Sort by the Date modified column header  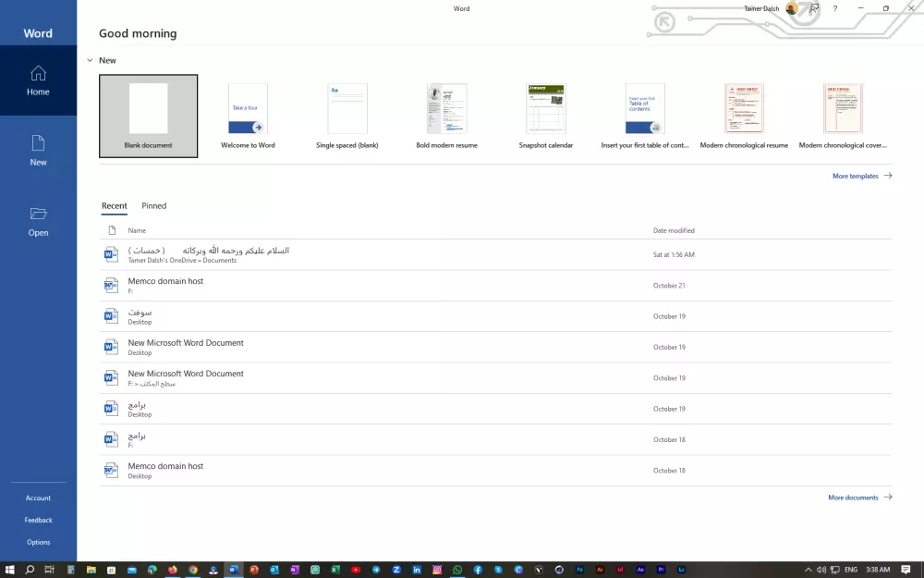674,230
